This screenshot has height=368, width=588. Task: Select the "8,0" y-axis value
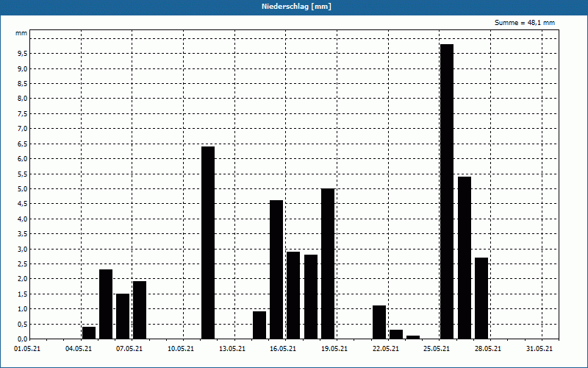(23, 99)
